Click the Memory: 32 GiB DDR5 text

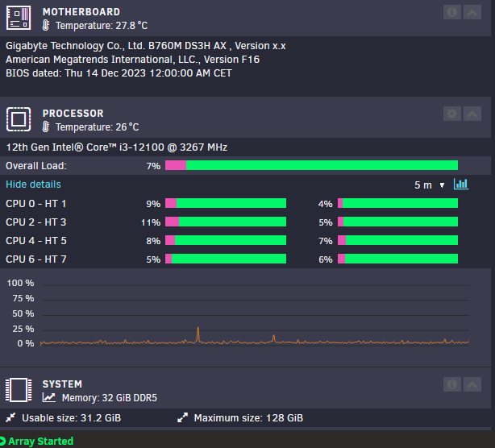click(109, 398)
